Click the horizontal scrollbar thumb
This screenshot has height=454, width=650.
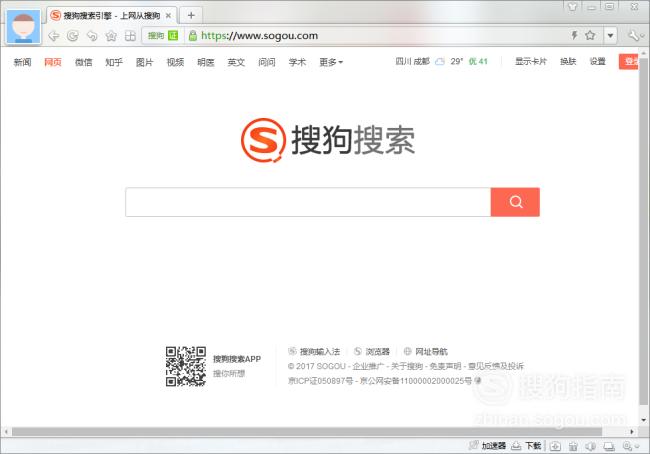point(307,432)
